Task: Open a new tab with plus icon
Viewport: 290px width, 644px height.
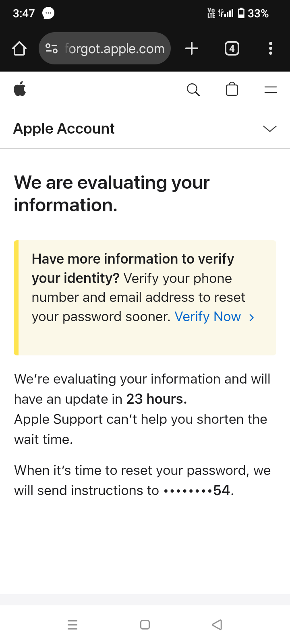Action: [192, 49]
